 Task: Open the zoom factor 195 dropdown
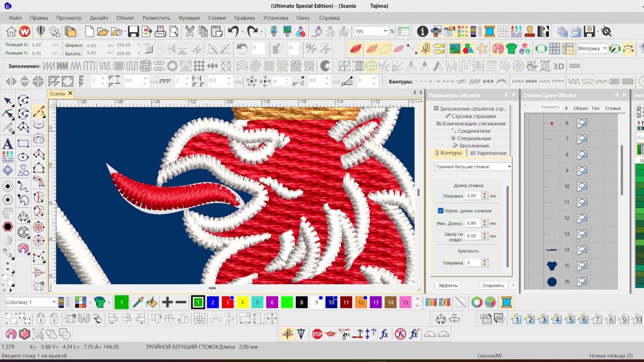385,31
